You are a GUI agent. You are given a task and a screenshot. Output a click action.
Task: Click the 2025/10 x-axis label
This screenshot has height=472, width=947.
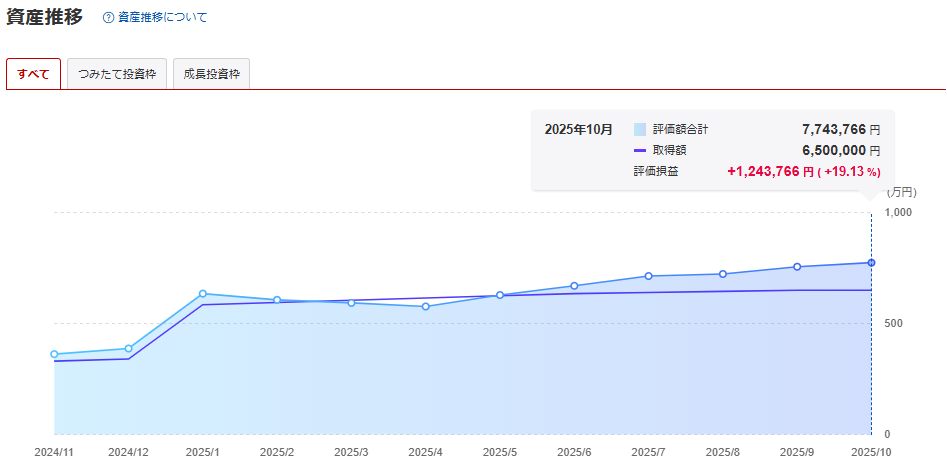click(871, 453)
